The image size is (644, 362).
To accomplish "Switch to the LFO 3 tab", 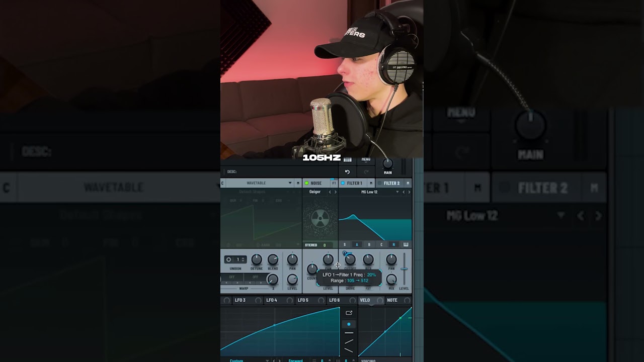I will 240,300.
